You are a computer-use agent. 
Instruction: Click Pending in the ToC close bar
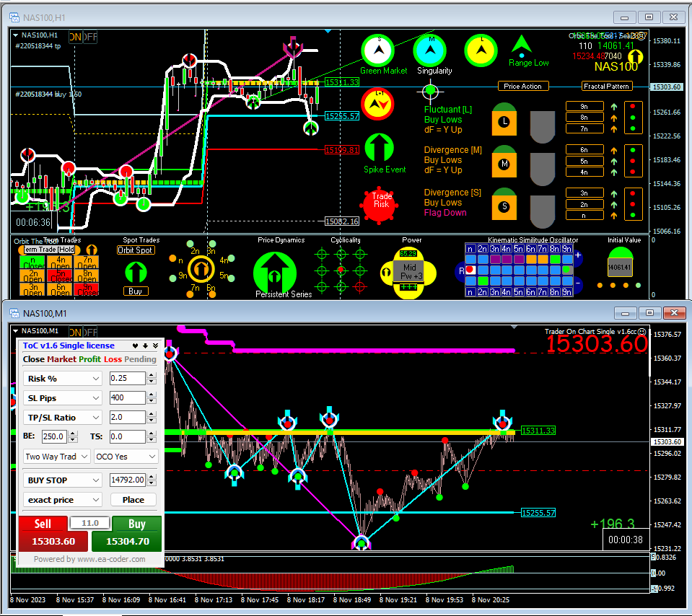click(140, 359)
